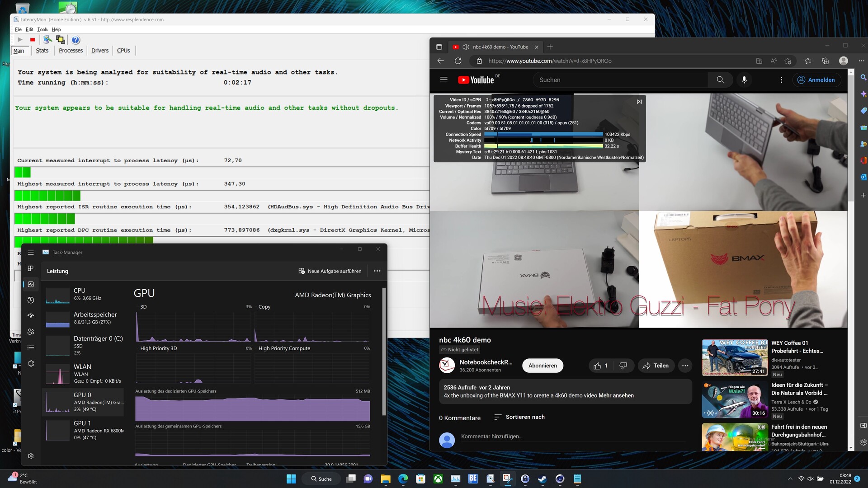Like the nbc 4k60 demo video

pos(600,366)
